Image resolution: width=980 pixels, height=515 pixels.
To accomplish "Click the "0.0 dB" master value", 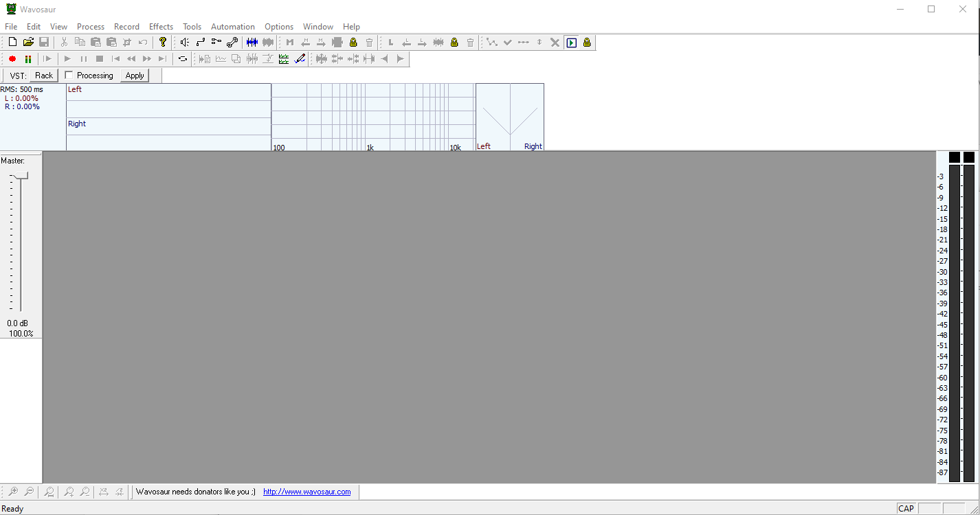I will coord(18,323).
